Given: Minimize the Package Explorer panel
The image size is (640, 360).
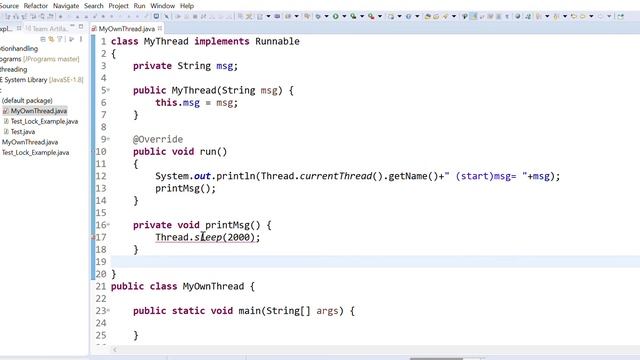Looking at the screenshot, I should tap(72, 27).
